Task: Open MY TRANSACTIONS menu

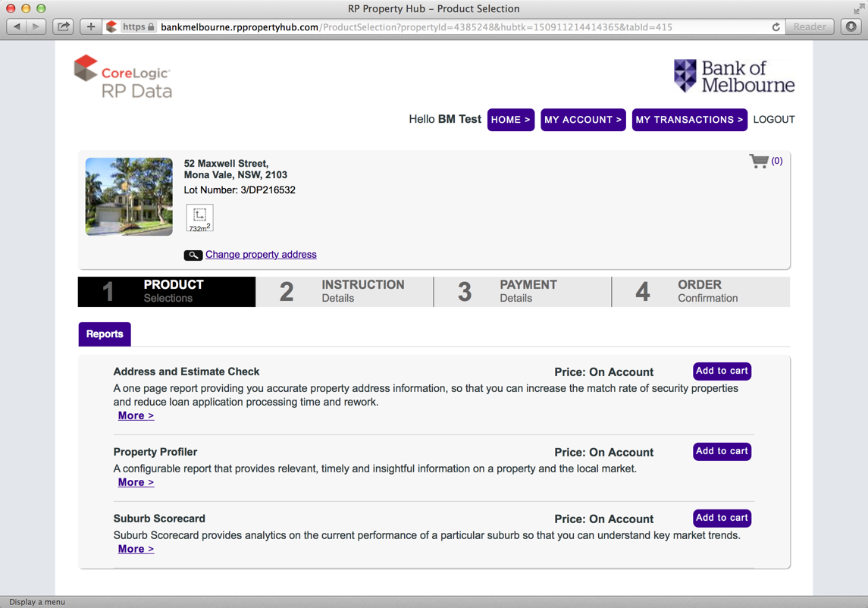Action: point(689,120)
